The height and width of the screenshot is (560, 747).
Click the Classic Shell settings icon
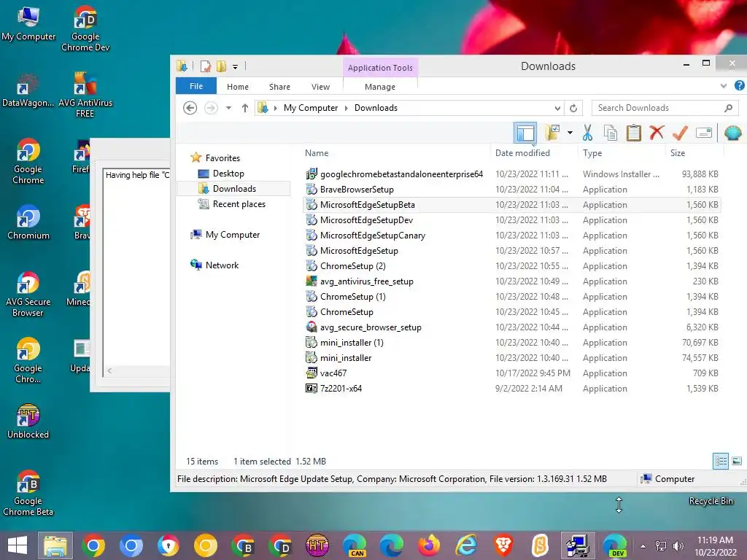[x=732, y=133]
